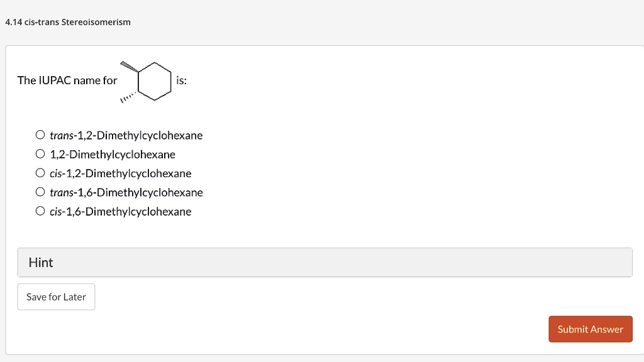Click the wedge bond on the molecule drawing
The height and width of the screenshot is (362, 644).
(x=129, y=65)
